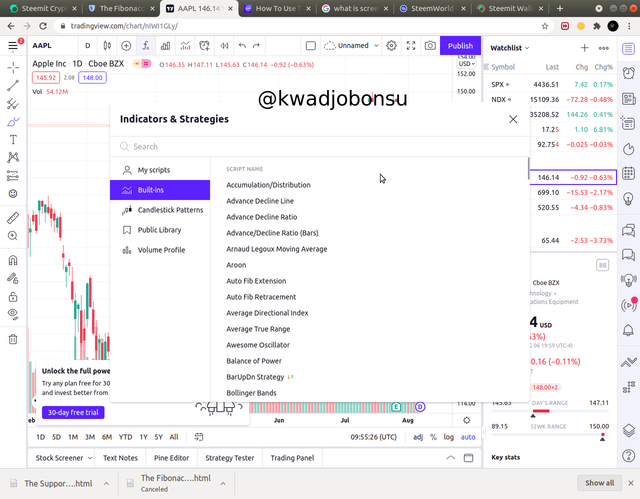Add a symbol to watchlist with plus
Screen dimensions: 640x499
584,48
